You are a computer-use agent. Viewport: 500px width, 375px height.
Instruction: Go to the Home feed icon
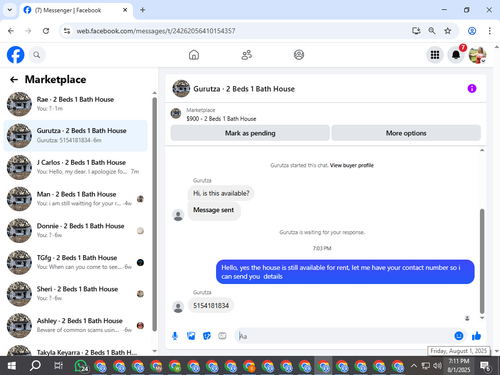click(194, 55)
